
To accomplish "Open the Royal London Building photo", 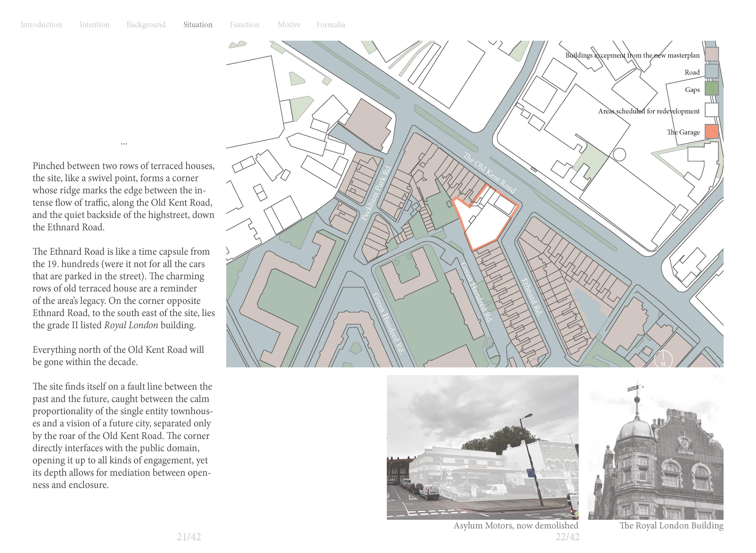I will pyautogui.click(x=655, y=447).
